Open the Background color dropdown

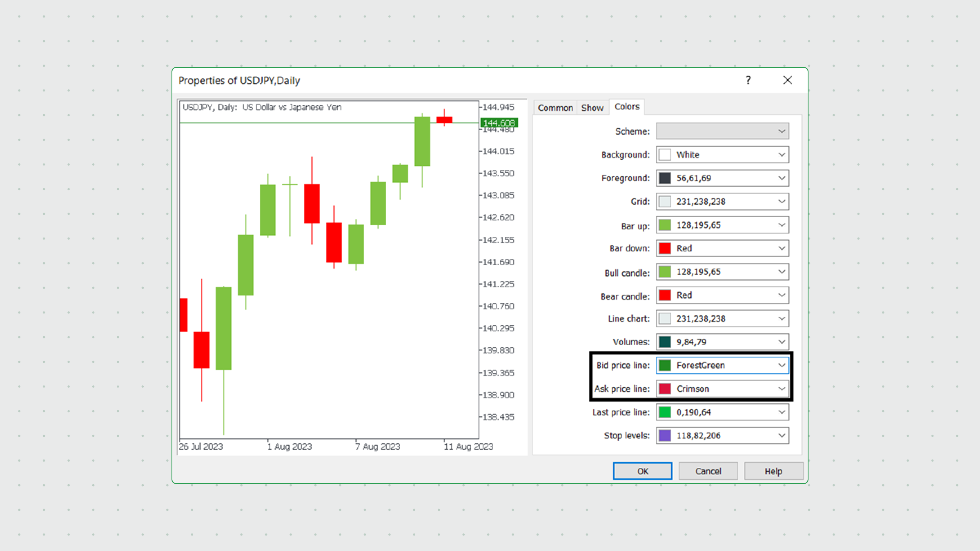click(781, 155)
